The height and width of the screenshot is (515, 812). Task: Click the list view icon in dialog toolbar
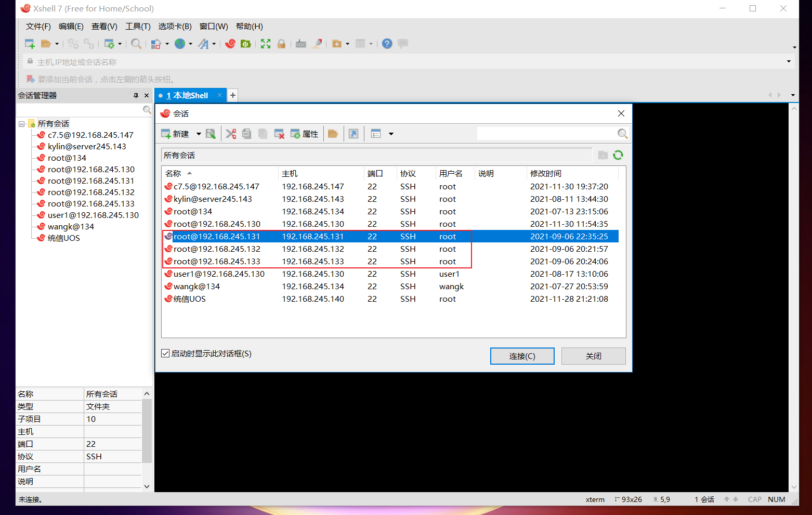pyautogui.click(x=376, y=134)
